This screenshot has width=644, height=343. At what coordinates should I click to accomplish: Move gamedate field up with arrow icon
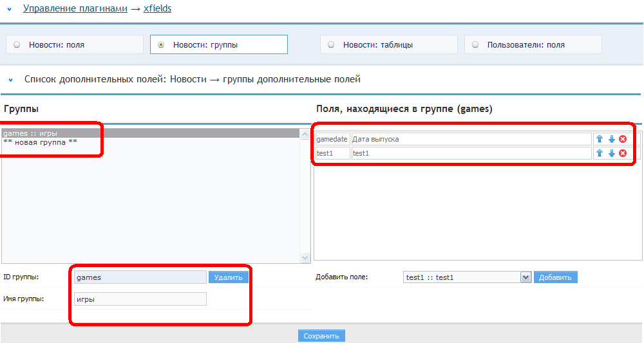(x=600, y=139)
